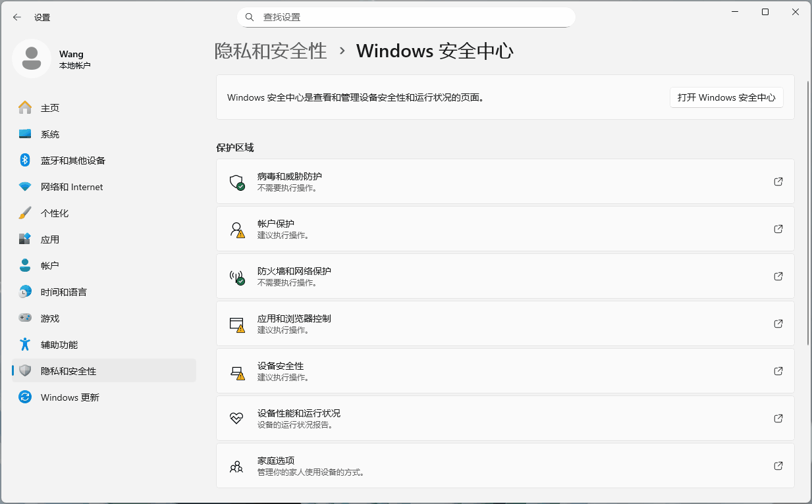Click external-link icon on 帐户保护 row
The image size is (812, 504).
(778, 229)
